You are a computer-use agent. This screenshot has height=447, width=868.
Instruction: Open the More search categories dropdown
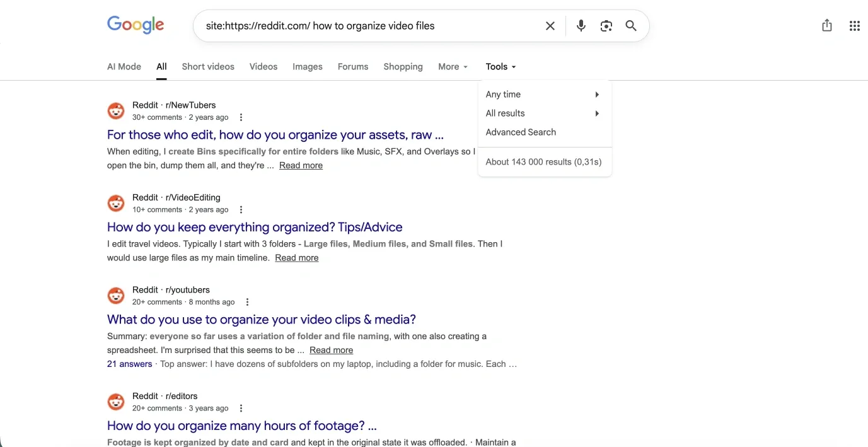[x=453, y=67]
